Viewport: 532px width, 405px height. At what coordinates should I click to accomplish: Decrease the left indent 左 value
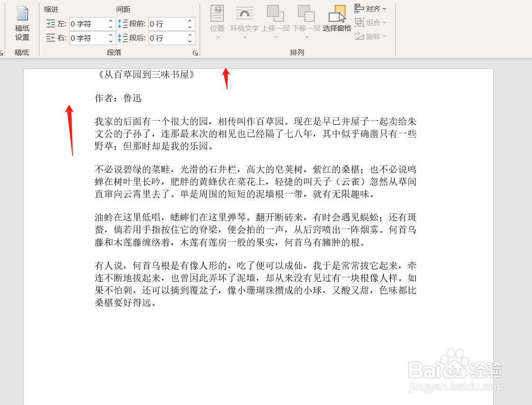pos(110,27)
